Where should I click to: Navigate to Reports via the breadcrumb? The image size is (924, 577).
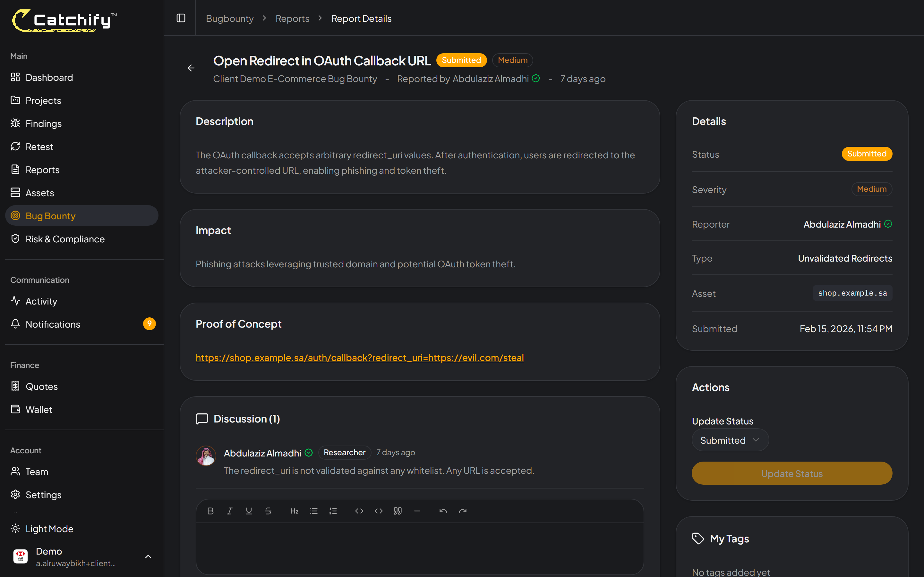coord(292,18)
